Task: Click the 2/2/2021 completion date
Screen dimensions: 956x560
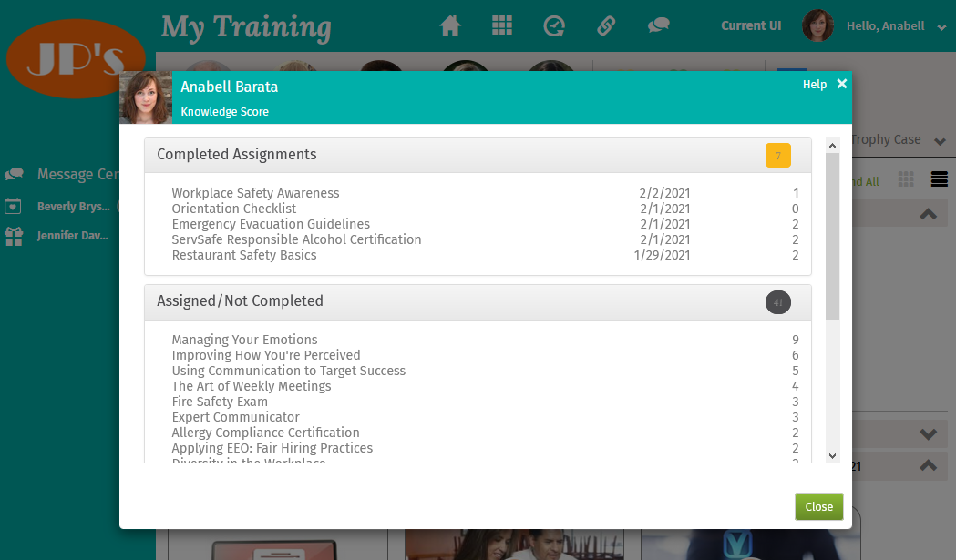Action: click(664, 193)
